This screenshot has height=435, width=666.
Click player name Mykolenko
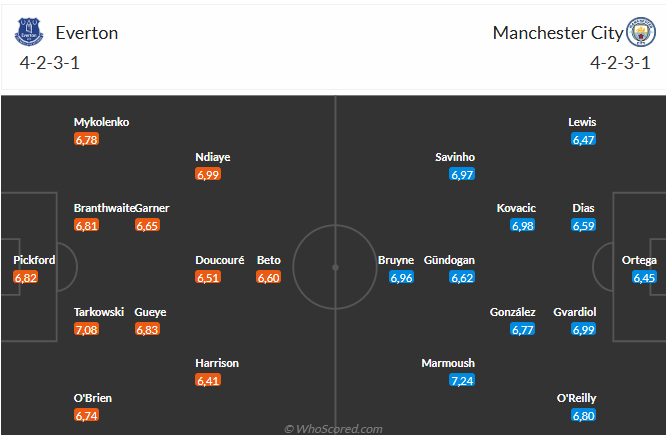[102, 122]
